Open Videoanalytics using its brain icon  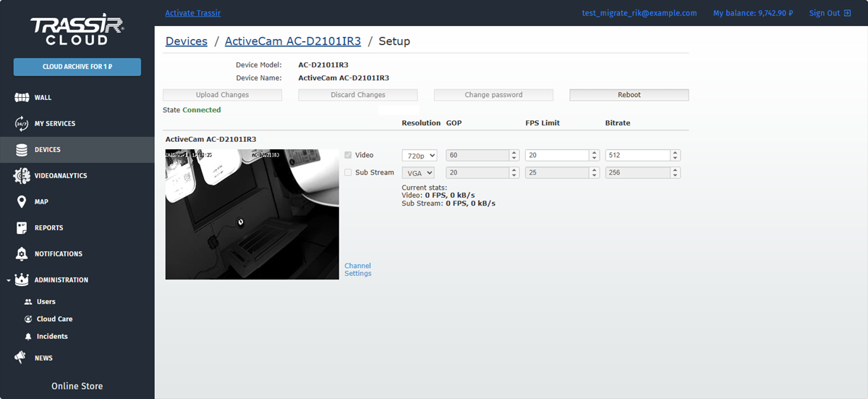[x=22, y=176]
